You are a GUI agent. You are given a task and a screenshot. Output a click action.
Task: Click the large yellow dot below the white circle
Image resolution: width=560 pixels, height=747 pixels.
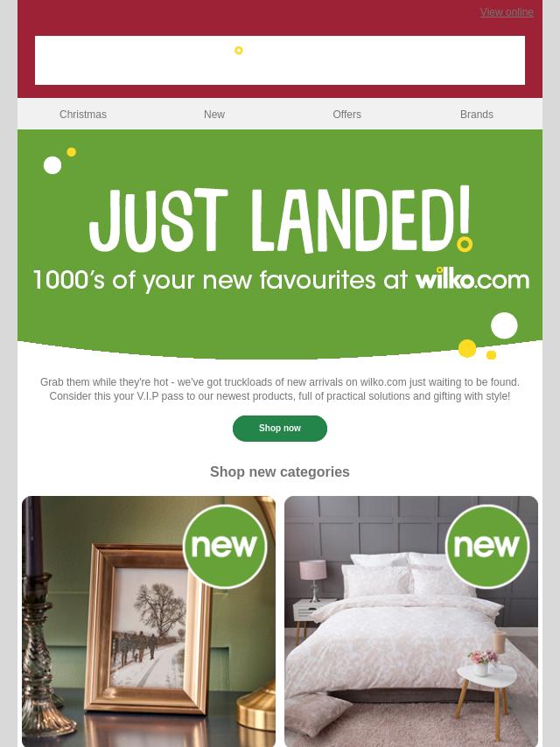pos(467,348)
